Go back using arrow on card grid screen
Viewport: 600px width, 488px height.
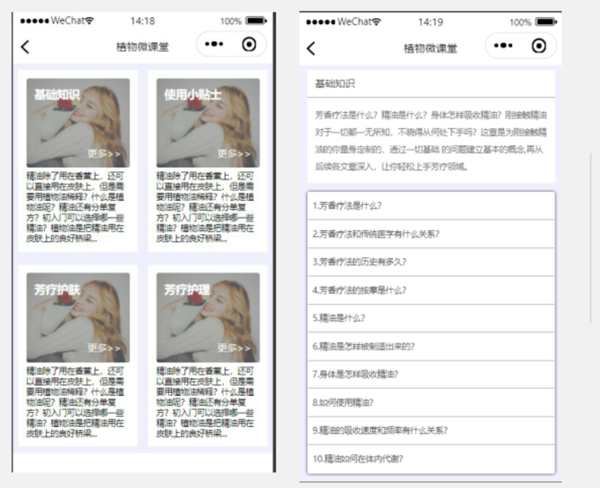coord(25,46)
